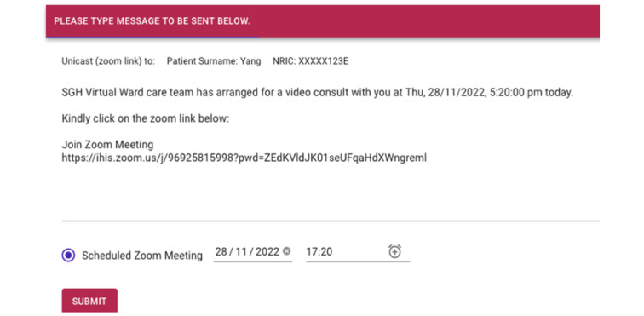Select the year 2022 in date field
The height and width of the screenshot is (316, 644).
(x=267, y=251)
